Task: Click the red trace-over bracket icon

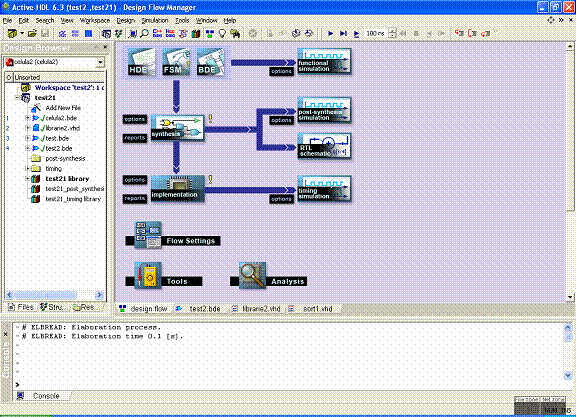Action: click(472, 33)
